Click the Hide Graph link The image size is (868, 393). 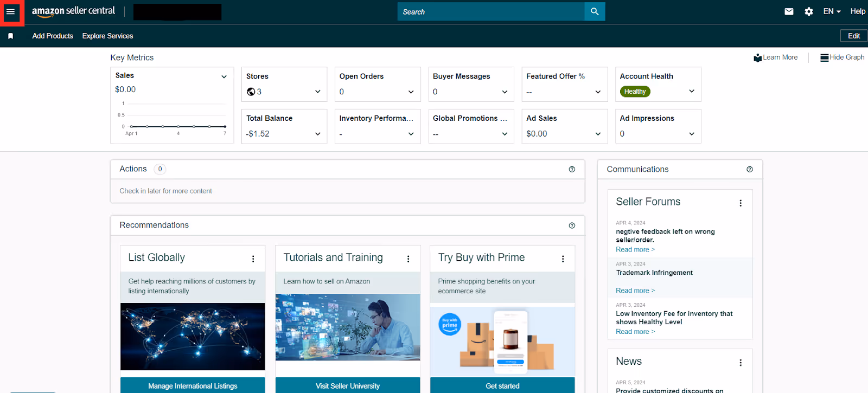(847, 57)
